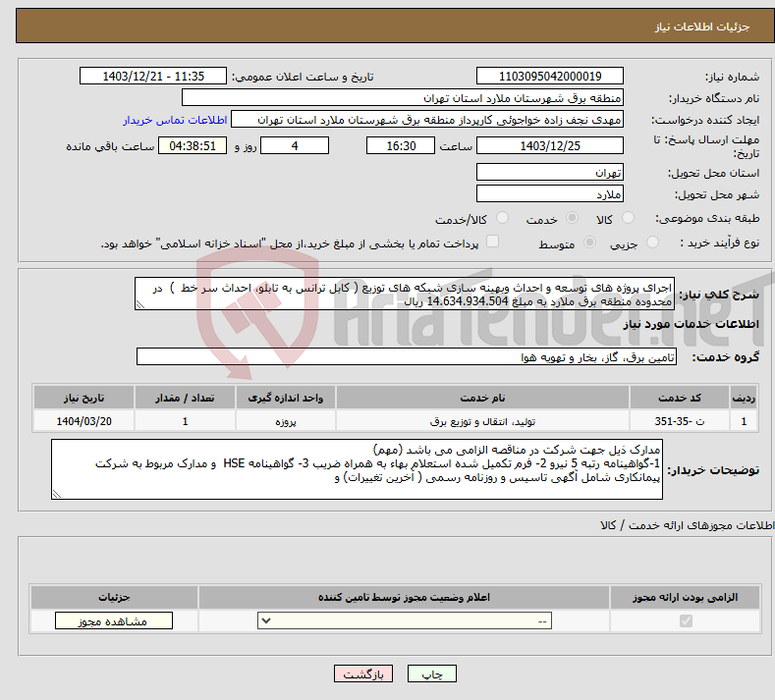Click the تولید، انتقال و توزیع برق cell
This screenshot has height=700, width=775.
(x=482, y=421)
